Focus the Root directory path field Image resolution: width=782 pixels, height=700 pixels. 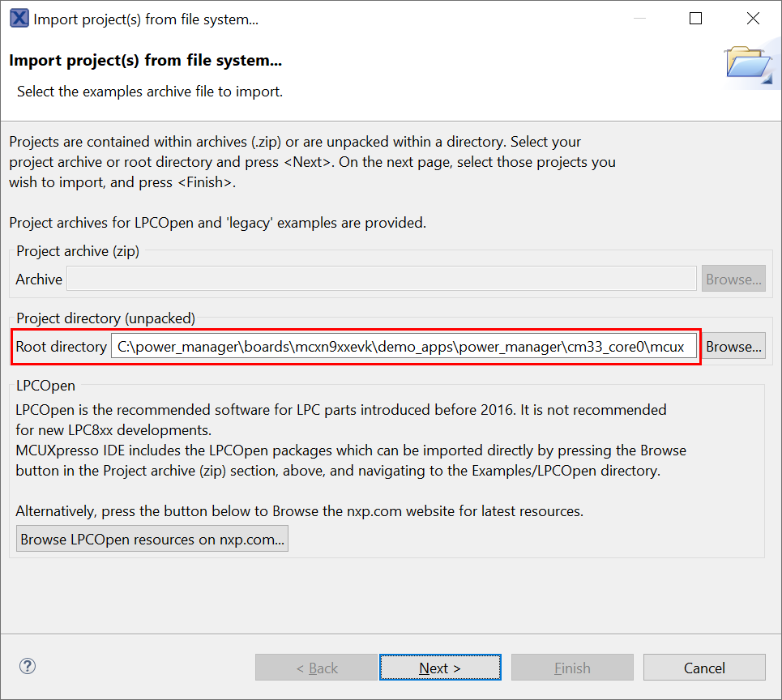pyautogui.click(x=404, y=347)
